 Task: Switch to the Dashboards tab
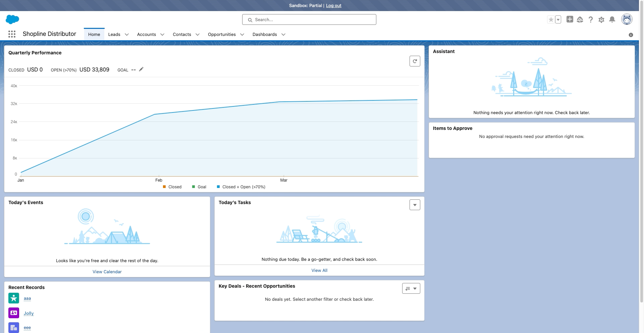tap(265, 35)
